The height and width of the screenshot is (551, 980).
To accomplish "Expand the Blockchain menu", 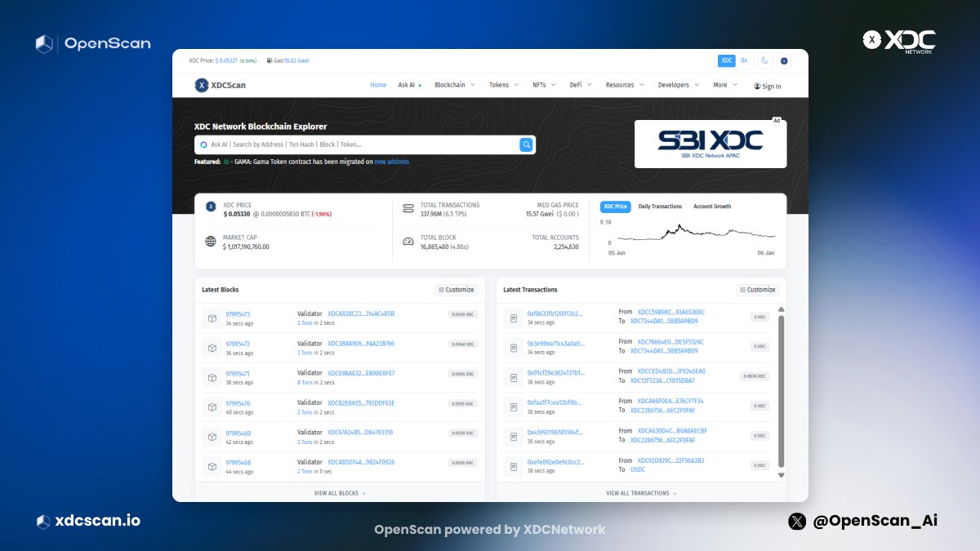I will pos(454,85).
